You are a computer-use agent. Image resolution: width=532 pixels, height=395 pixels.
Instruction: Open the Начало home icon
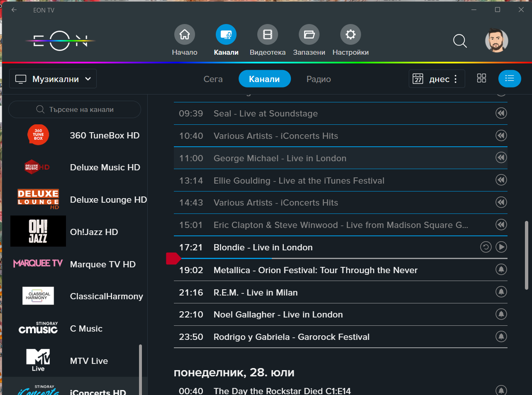click(x=185, y=34)
